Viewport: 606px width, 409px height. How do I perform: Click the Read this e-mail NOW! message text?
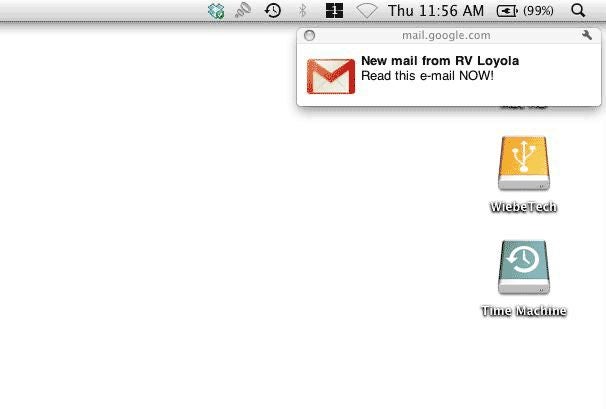click(427, 76)
